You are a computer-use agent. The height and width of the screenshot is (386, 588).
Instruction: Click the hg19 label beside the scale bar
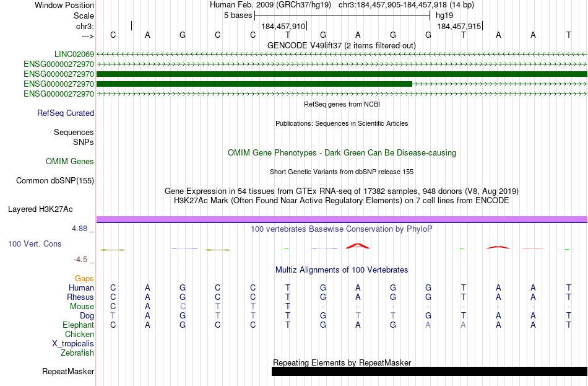(x=444, y=15)
